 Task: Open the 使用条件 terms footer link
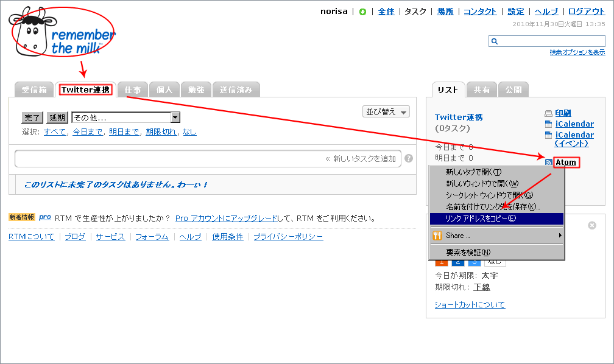[x=228, y=237]
